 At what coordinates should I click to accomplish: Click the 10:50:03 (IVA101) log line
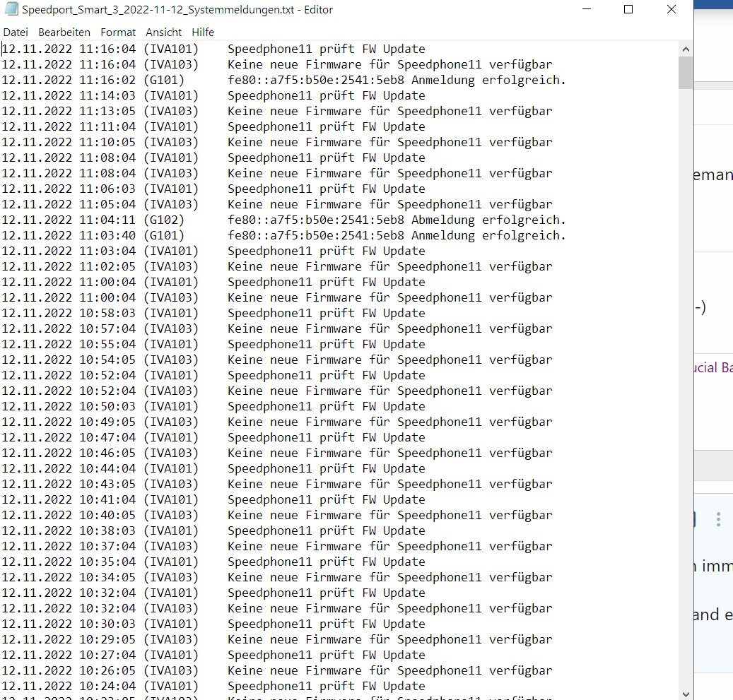[x=213, y=406]
